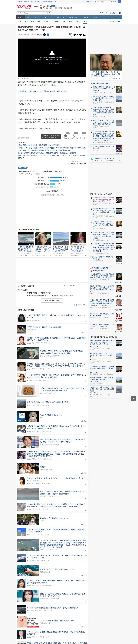Dismiss the 広末涼子 recommended article
The width and height of the screenshot is (138, 644).
(x=86, y=358)
